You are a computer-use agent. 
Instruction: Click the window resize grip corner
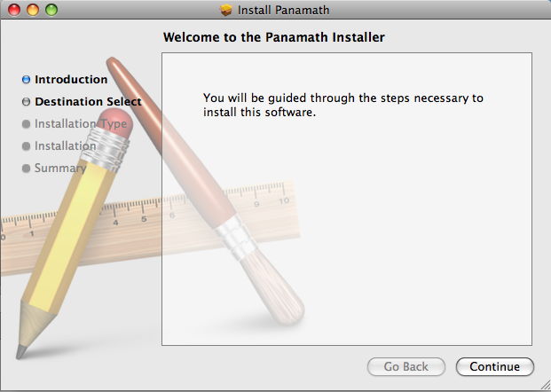coord(545,386)
